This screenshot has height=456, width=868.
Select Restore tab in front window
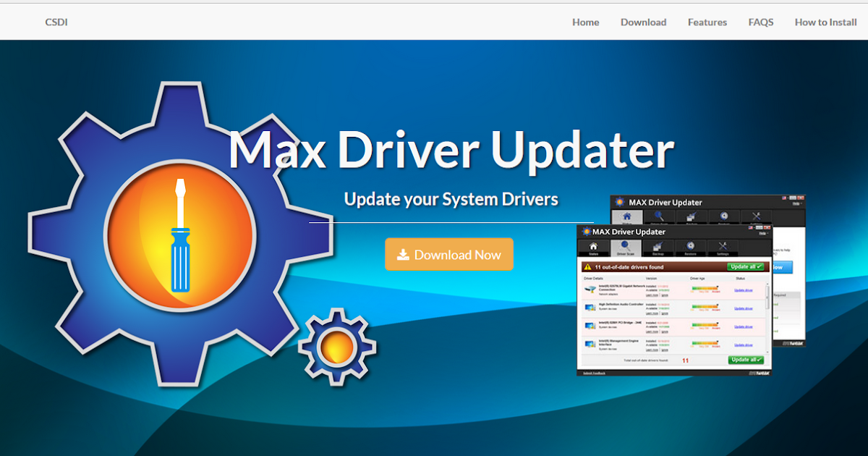[690, 248]
